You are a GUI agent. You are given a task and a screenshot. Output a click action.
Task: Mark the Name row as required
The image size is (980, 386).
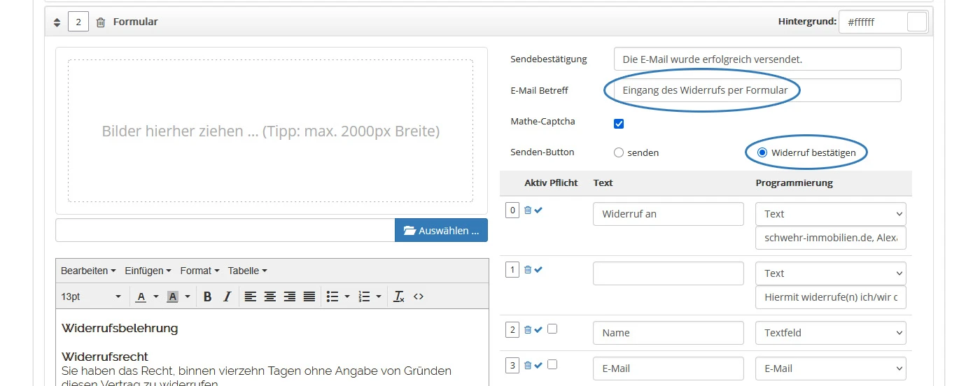[x=552, y=328]
